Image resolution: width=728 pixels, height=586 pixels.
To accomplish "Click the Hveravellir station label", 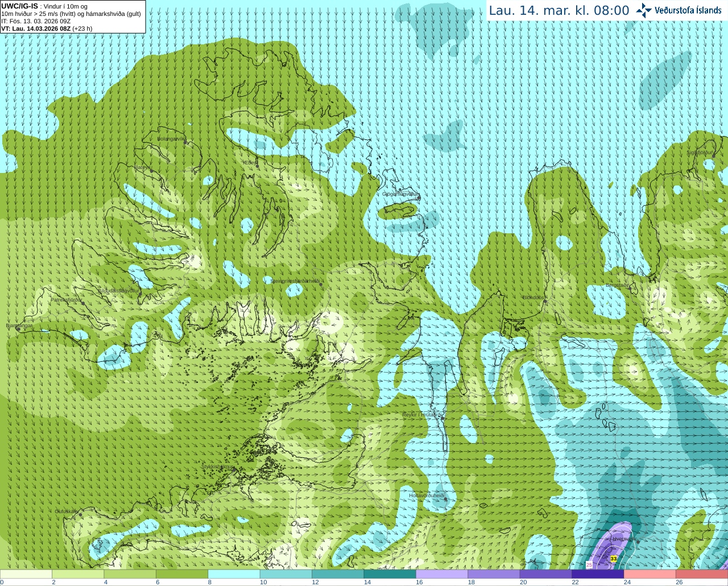I will (x=624, y=538).
